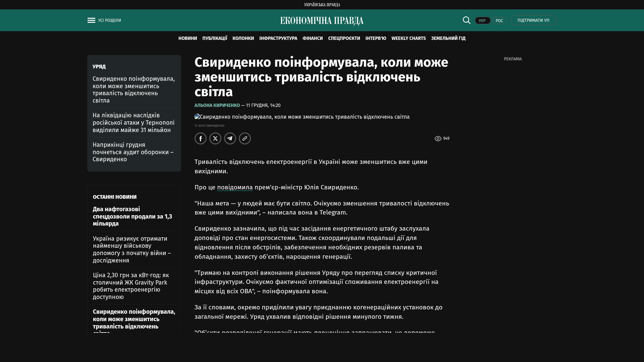Image resolution: width=644 pixels, height=362 pixels.
Task: Switch language to РОС
Action: (x=499, y=21)
